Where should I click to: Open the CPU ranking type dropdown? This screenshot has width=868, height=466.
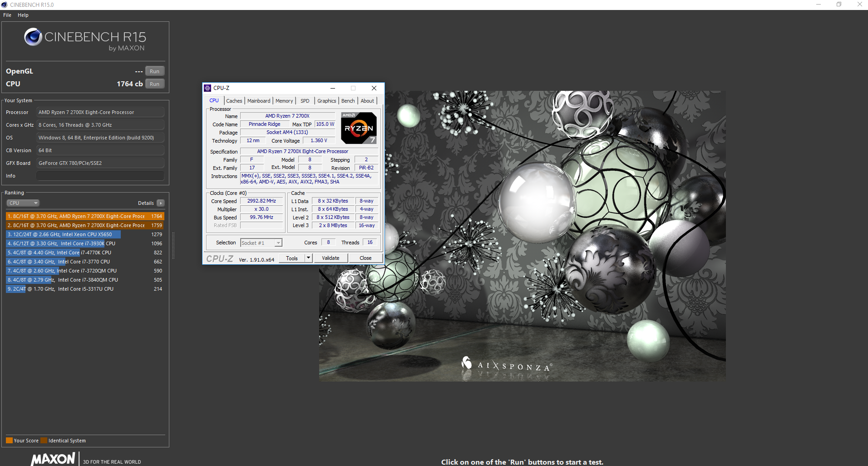tap(23, 203)
